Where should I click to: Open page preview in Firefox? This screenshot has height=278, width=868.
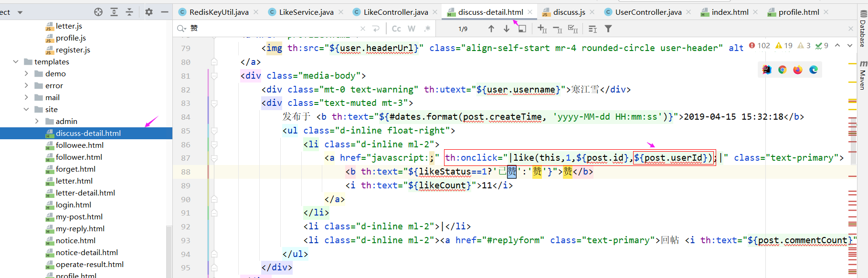pos(798,70)
